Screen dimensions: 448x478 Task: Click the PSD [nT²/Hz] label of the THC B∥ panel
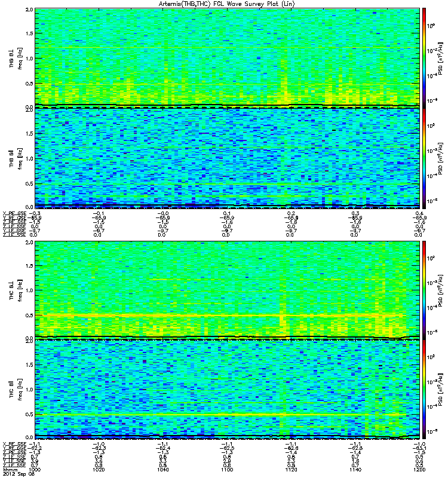440,390
